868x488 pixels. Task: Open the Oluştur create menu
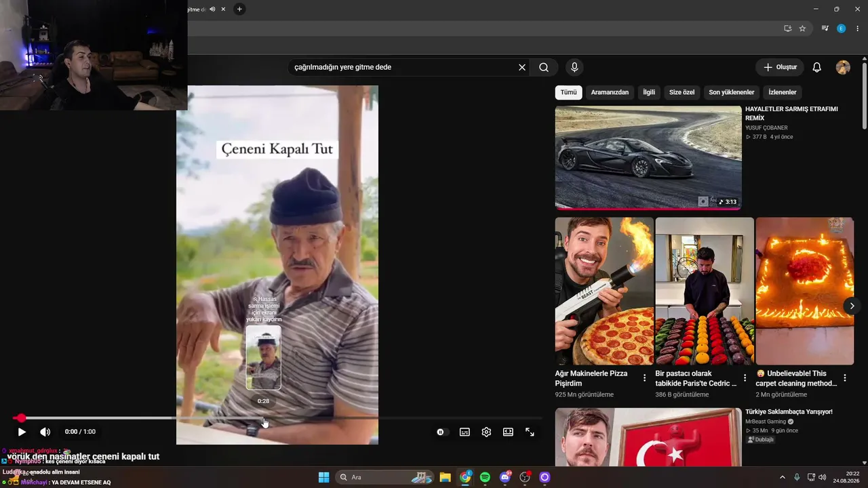[x=780, y=67]
